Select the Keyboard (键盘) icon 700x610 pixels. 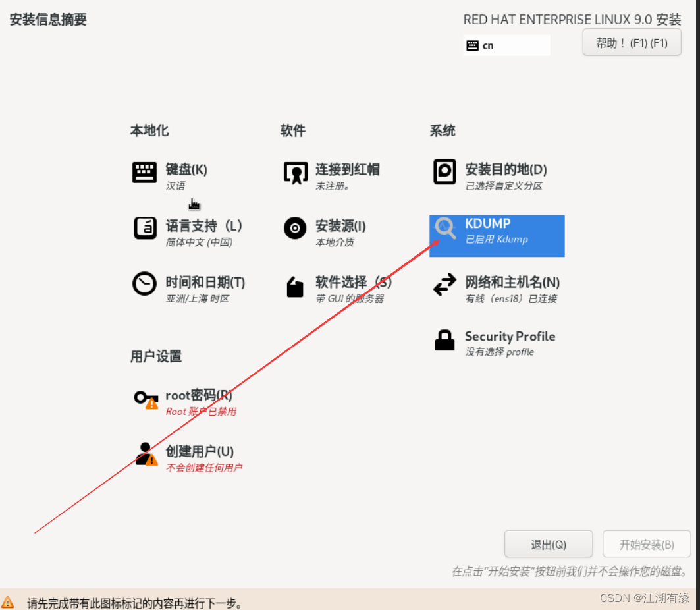tap(144, 173)
